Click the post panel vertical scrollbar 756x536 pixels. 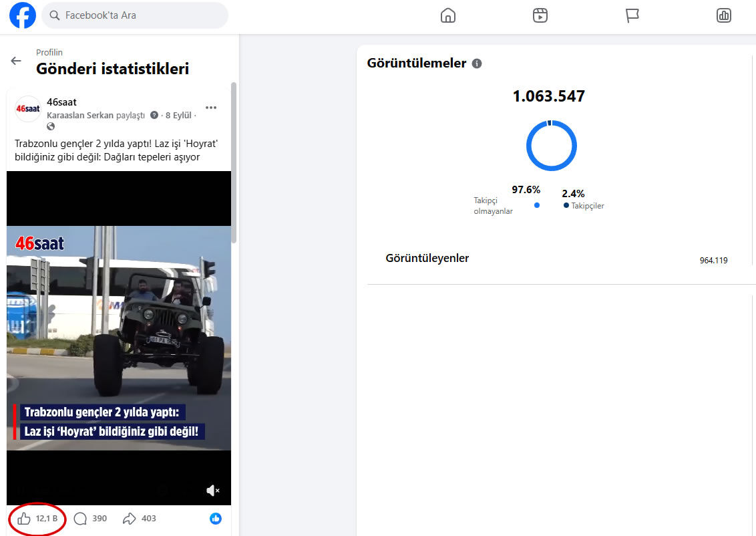(234, 162)
